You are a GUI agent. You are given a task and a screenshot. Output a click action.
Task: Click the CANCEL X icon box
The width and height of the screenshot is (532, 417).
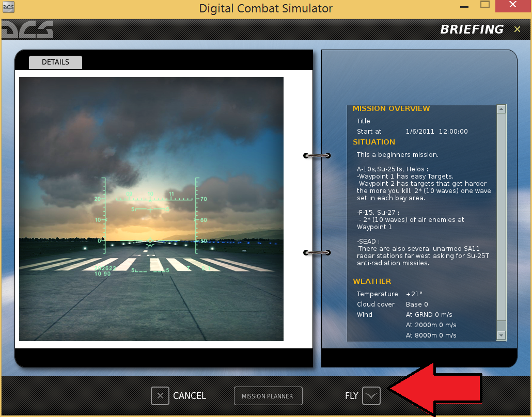[160, 396]
